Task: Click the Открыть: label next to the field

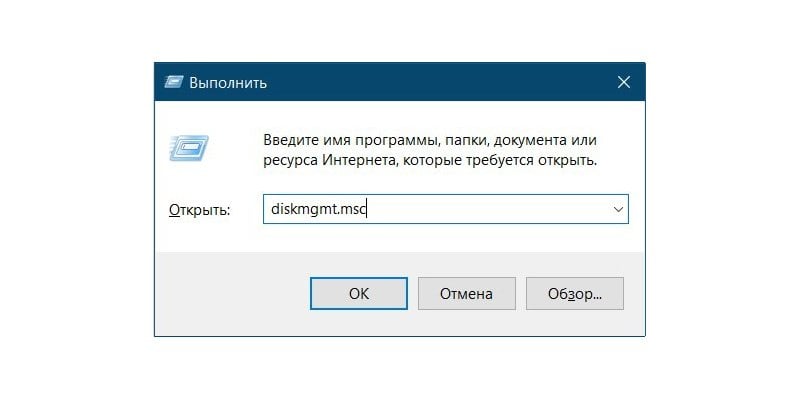Action: pos(199,210)
